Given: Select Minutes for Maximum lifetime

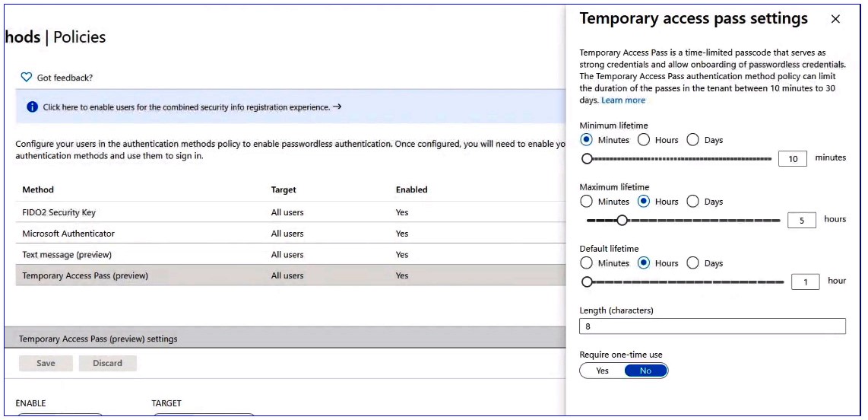Looking at the screenshot, I should [586, 202].
